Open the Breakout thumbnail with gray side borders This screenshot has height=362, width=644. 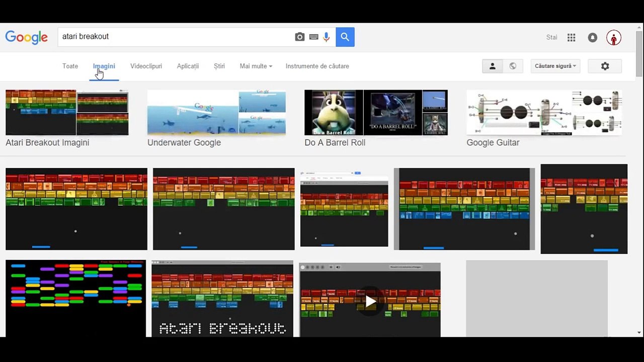point(464,209)
